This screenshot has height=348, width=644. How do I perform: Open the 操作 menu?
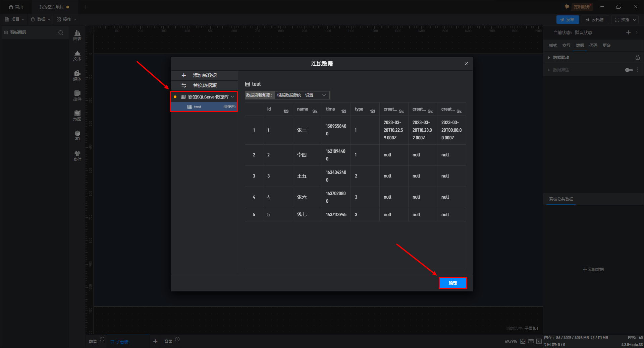coord(66,19)
